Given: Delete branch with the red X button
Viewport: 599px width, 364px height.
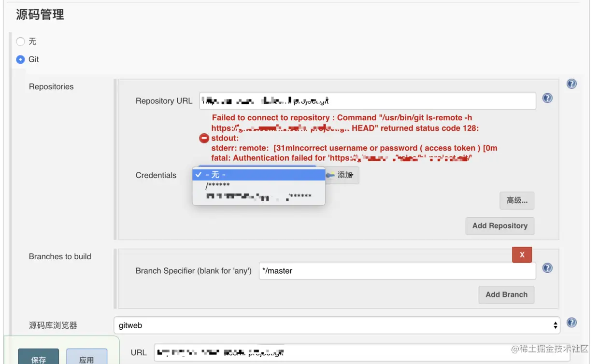Looking at the screenshot, I should tap(522, 255).
